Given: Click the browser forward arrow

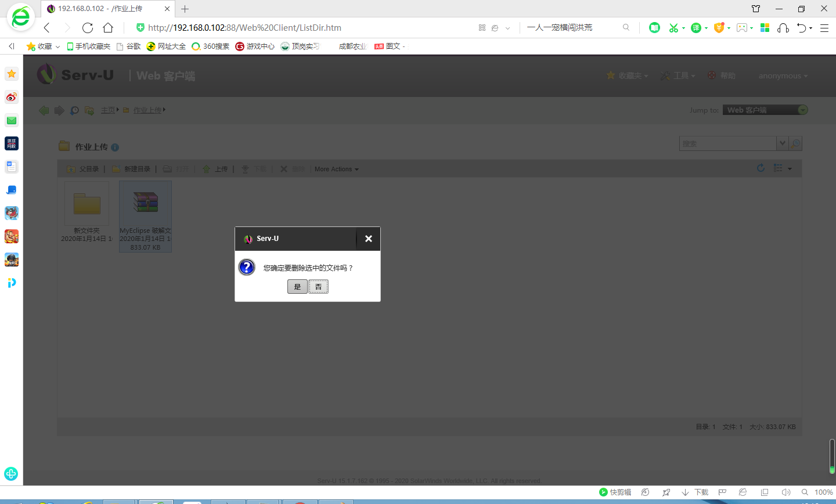Looking at the screenshot, I should [x=67, y=28].
